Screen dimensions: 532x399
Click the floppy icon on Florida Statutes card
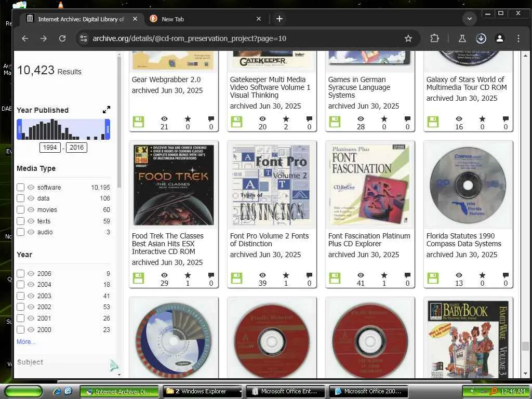tap(433, 278)
